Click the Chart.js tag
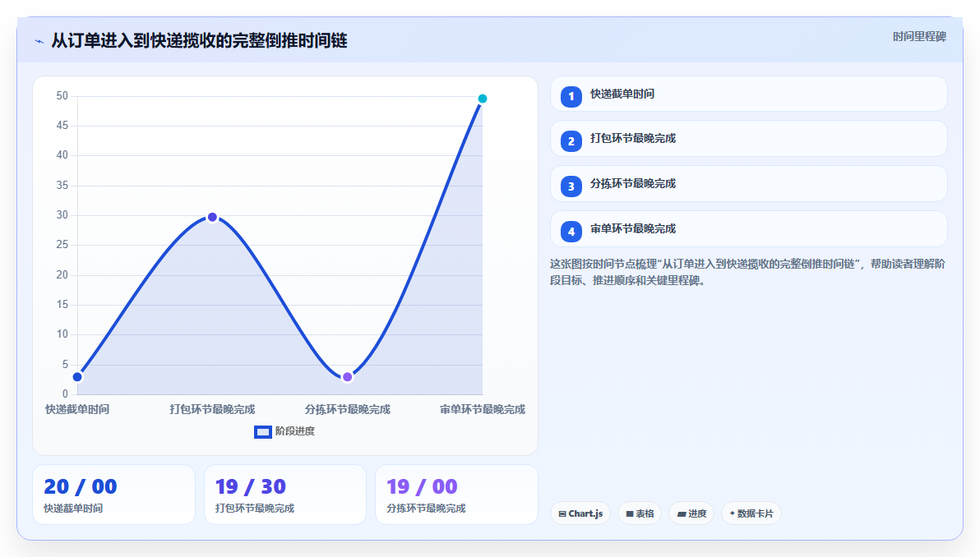The image size is (980, 557). click(580, 513)
